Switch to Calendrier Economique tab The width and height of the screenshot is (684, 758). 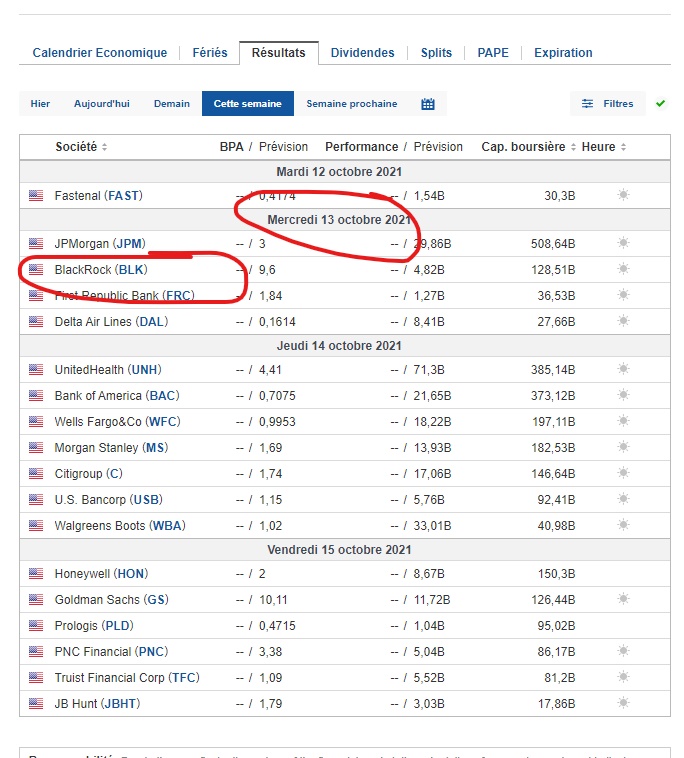pyautogui.click(x=100, y=53)
